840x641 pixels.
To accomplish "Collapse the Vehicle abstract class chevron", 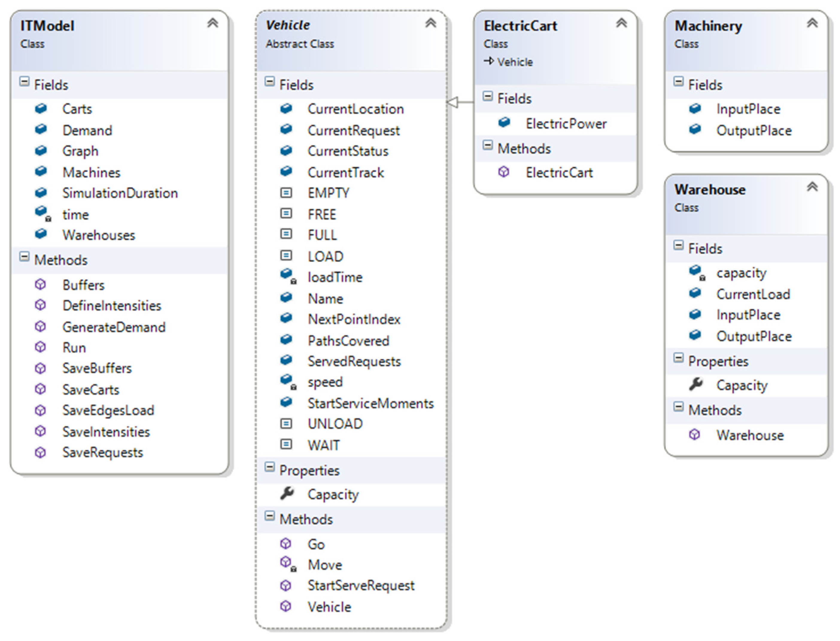I will (431, 23).
